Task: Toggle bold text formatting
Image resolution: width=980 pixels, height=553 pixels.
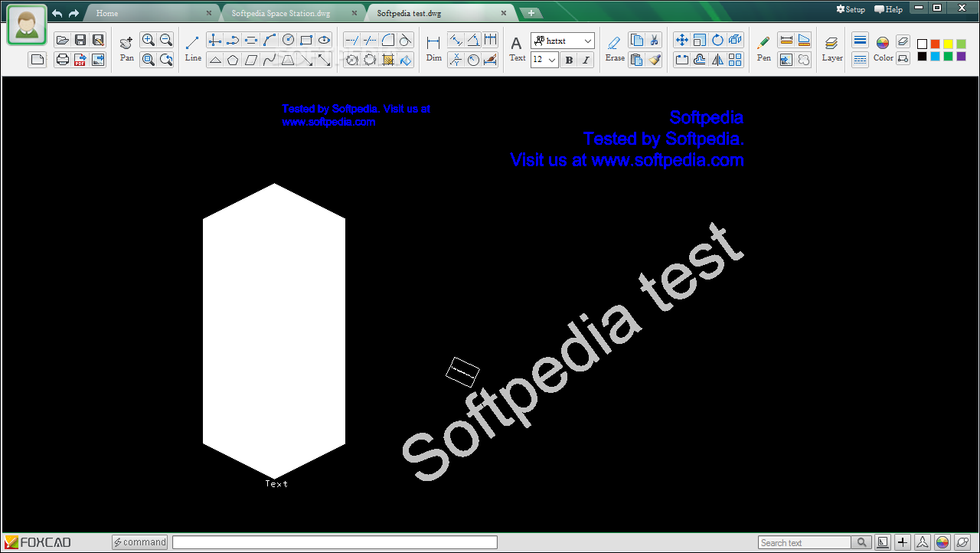Action: click(x=569, y=60)
